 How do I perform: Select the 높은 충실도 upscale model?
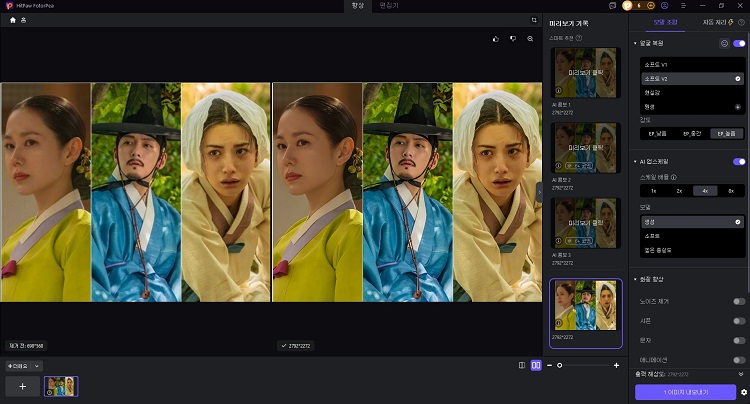(692, 250)
